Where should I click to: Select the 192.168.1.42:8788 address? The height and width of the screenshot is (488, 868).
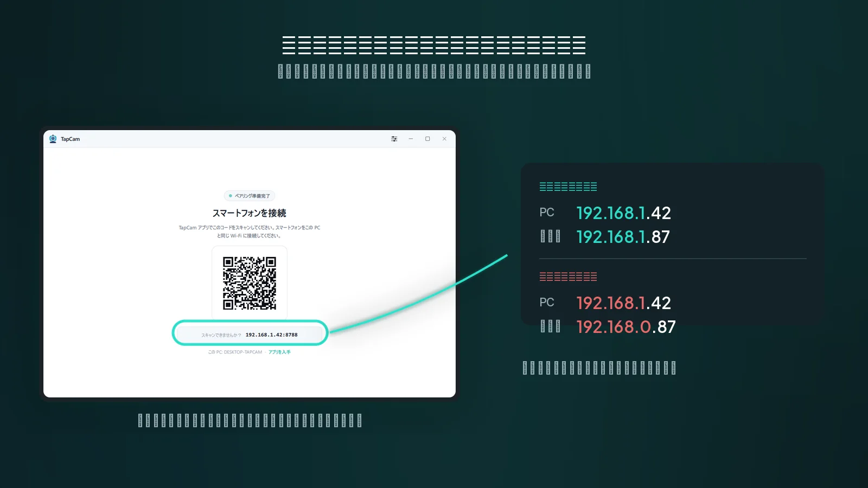pos(271,335)
